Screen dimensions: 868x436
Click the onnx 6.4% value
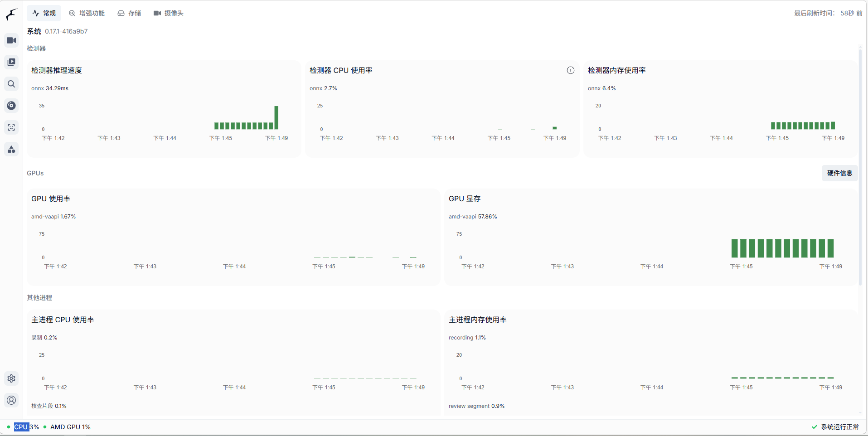coord(602,88)
